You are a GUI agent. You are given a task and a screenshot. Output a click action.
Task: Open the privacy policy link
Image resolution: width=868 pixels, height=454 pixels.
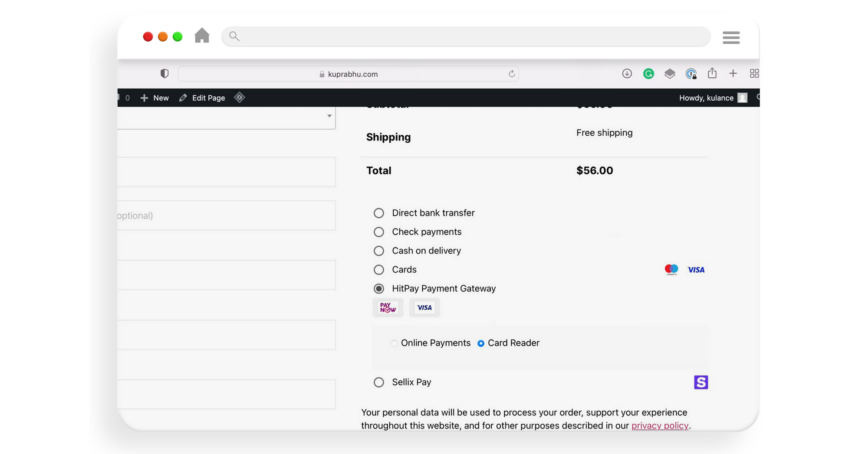coord(659,425)
